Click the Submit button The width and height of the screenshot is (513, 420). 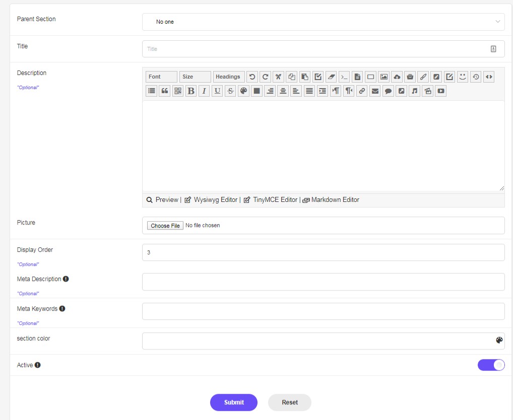coord(234,402)
